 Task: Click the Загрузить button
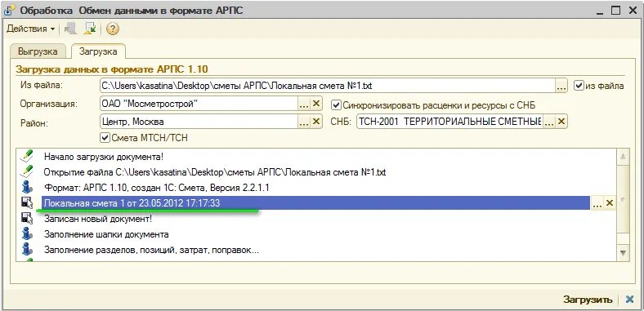[588, 300]
